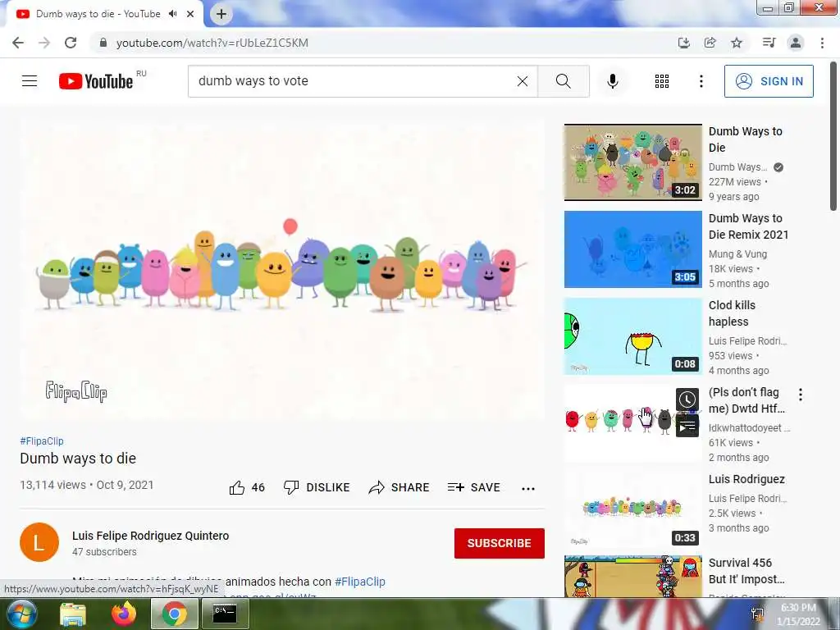Click the site lock icon in address bar
Viewport: 840px width, 630px height.
click(x=103, y=43)
